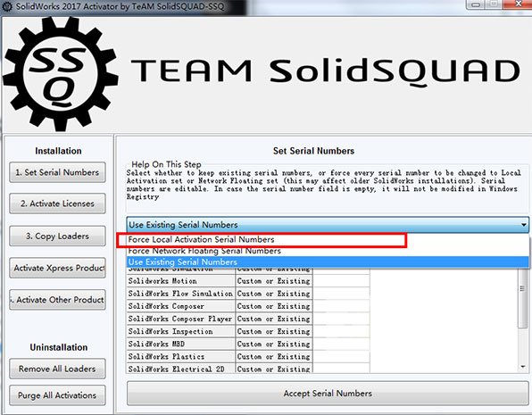Screen dimensions: 532x415
Task: Click the serial number mode dropdown arrow
Action: (x=523, y=225)
